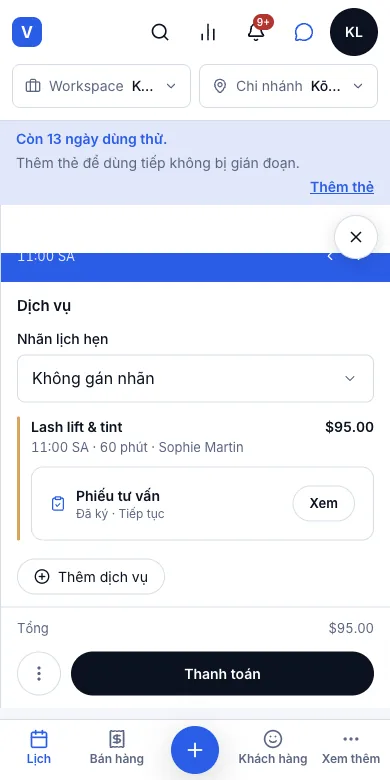The height and width of the screenshot is (780, 390).
Task: Tap the blue plus create button
Action: (195, 750)
